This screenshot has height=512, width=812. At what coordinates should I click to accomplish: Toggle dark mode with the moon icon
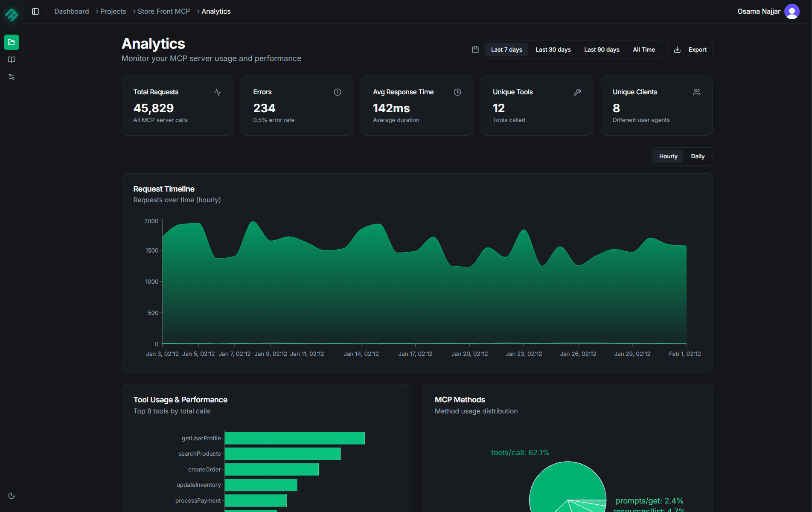coord(12,496)
